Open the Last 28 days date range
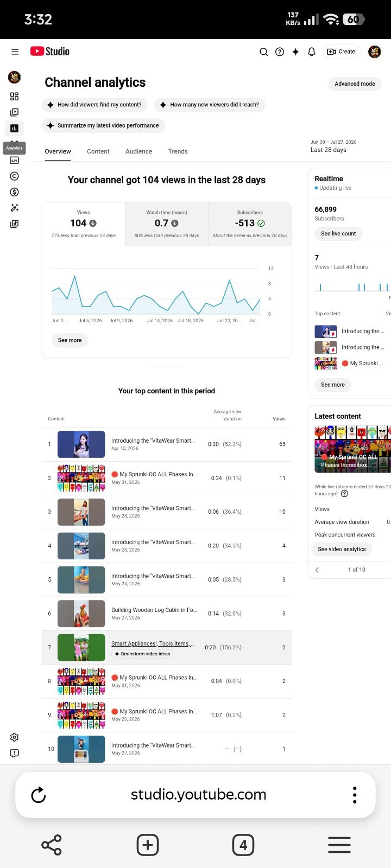 click(x=333, y=146)
